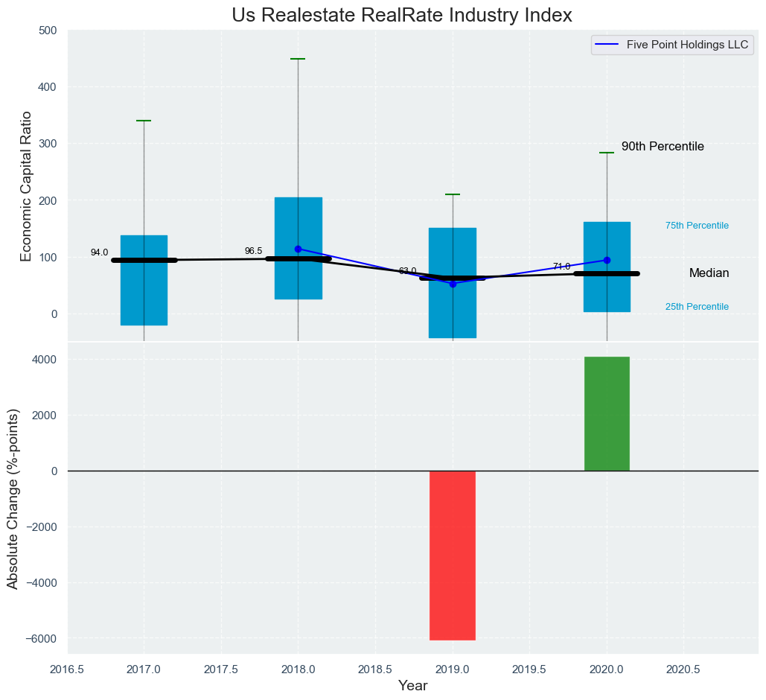Click the 2020 blue data point marker
766x700 pixels.
[x=607, y=260]
